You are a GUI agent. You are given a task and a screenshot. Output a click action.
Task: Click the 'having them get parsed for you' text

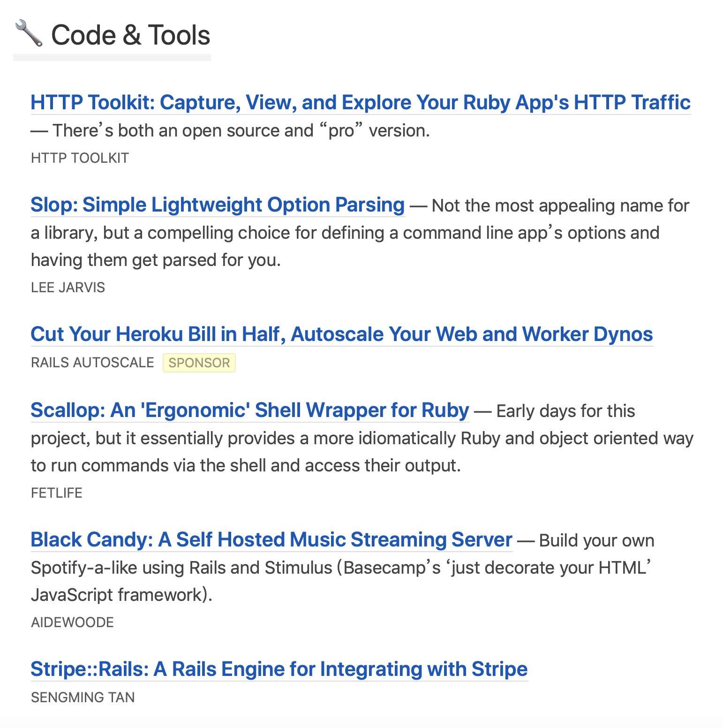[156, 260]
